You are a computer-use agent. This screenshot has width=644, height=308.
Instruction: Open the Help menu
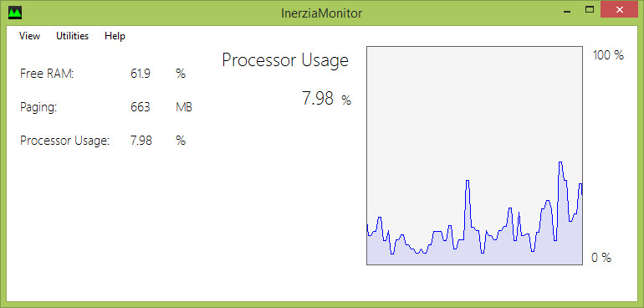(115, 36)
